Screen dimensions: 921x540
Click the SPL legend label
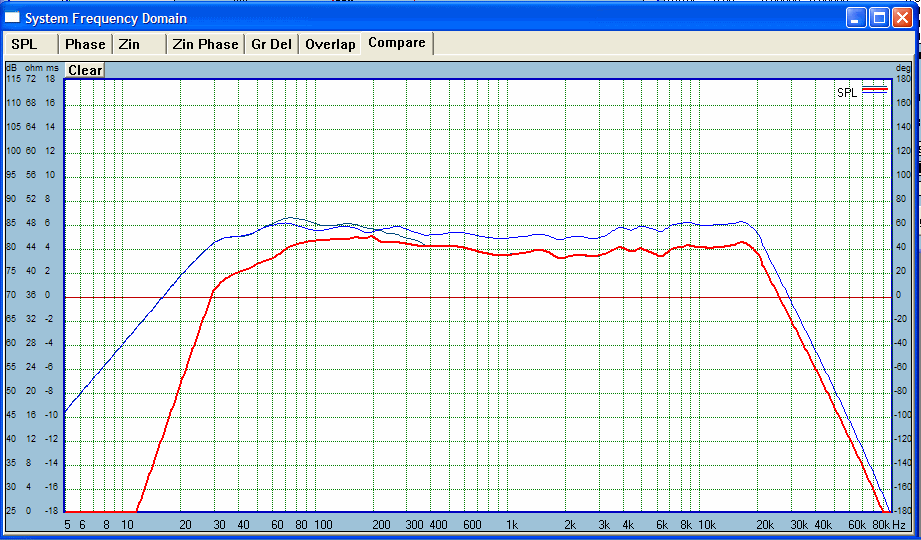[x=847, y=93]
